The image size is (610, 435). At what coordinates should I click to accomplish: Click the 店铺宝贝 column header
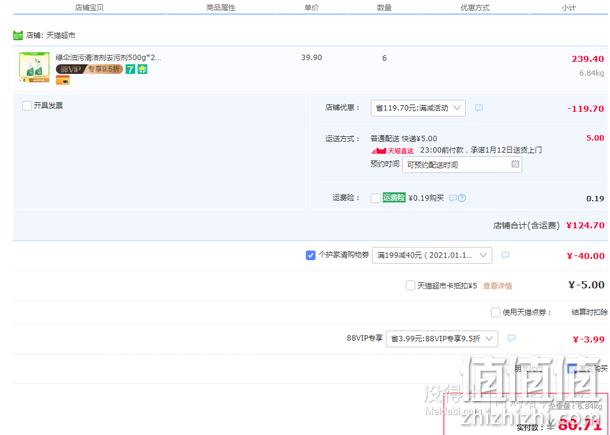click(89, 7)
